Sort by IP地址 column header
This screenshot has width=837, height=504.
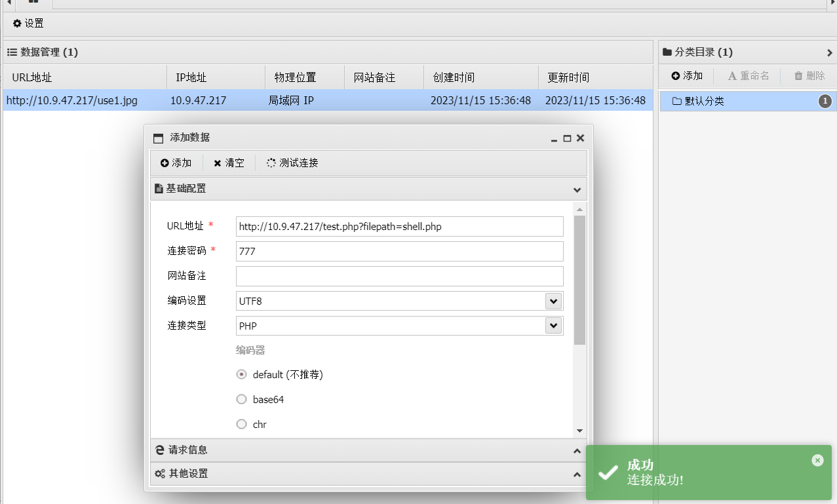tap(216, 77)
